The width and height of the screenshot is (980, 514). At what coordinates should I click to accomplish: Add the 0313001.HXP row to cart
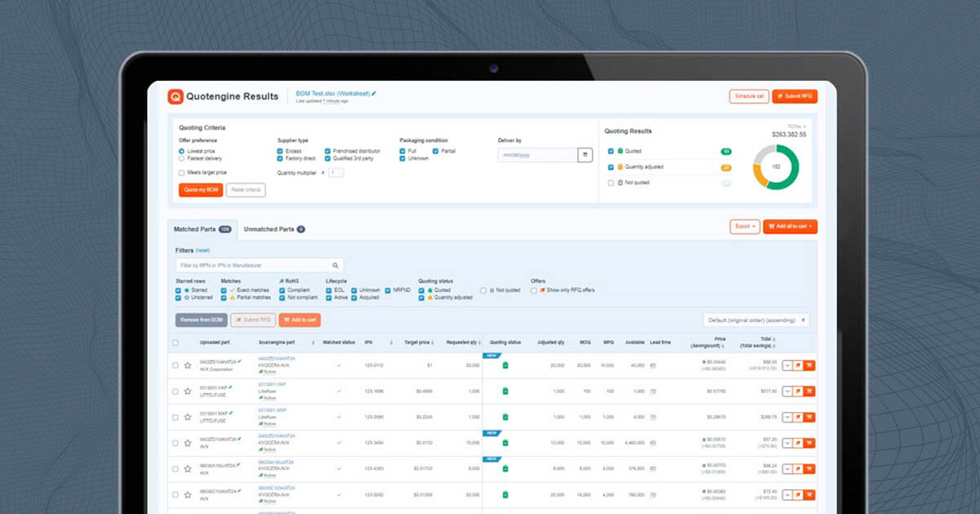809,392
